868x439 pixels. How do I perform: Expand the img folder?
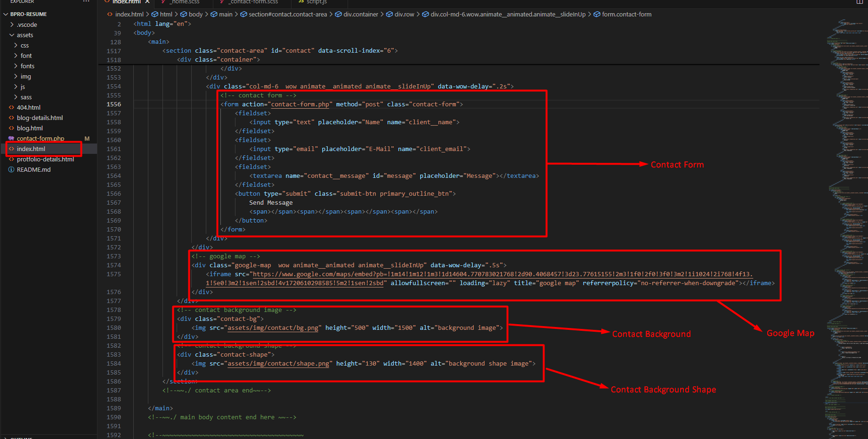[x=25, y=76]
